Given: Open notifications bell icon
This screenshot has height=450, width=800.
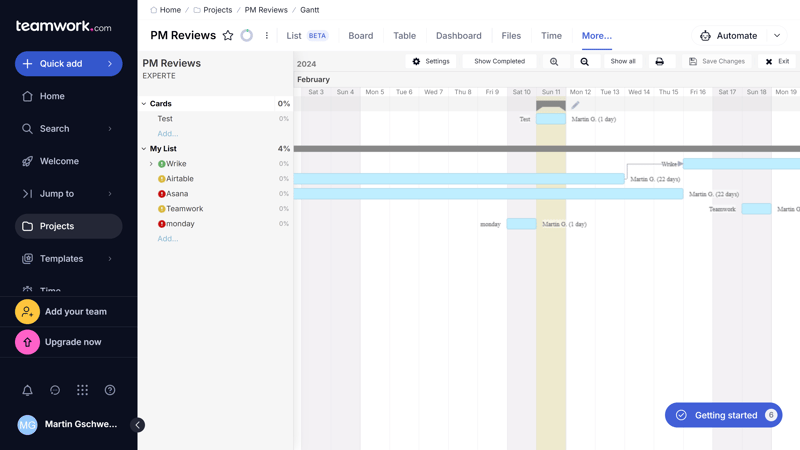Looking at the screenshot, I should (x=28, y=390).
